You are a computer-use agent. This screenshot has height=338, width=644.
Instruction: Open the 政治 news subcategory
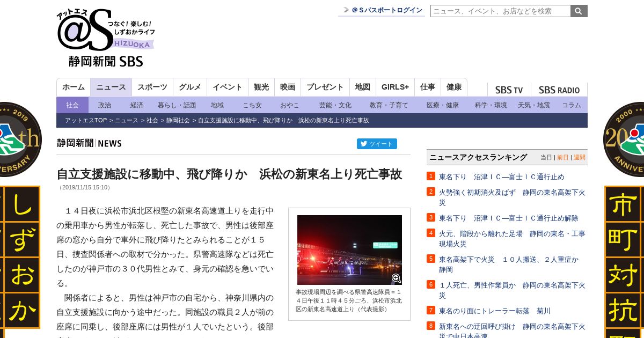tap(105, 105)
